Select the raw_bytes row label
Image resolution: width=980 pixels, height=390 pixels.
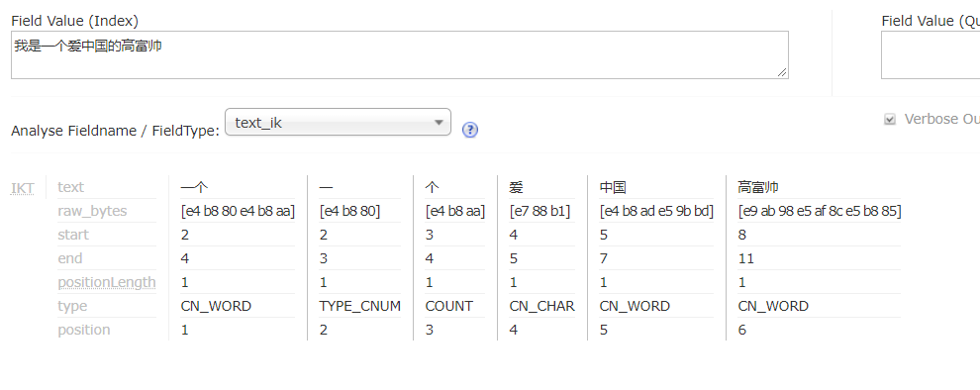92,211
